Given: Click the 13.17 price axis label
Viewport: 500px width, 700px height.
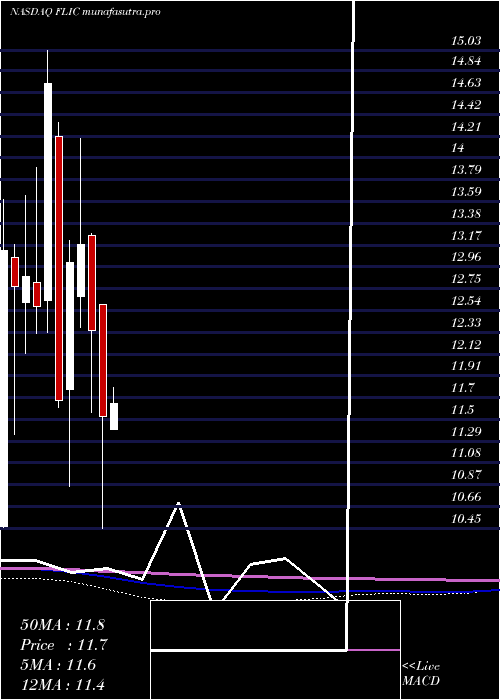Looking at the screenshot, I should tap(466, 236).
